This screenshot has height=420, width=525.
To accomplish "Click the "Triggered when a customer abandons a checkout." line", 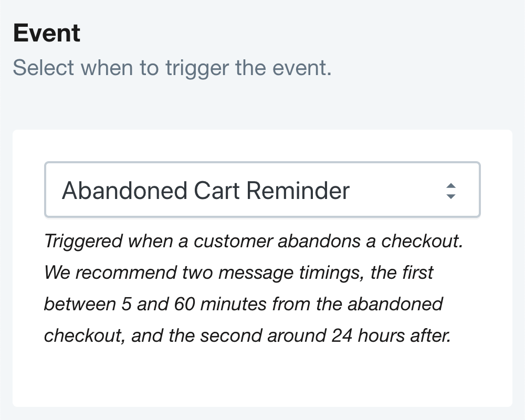I will [x=254, y=241].
